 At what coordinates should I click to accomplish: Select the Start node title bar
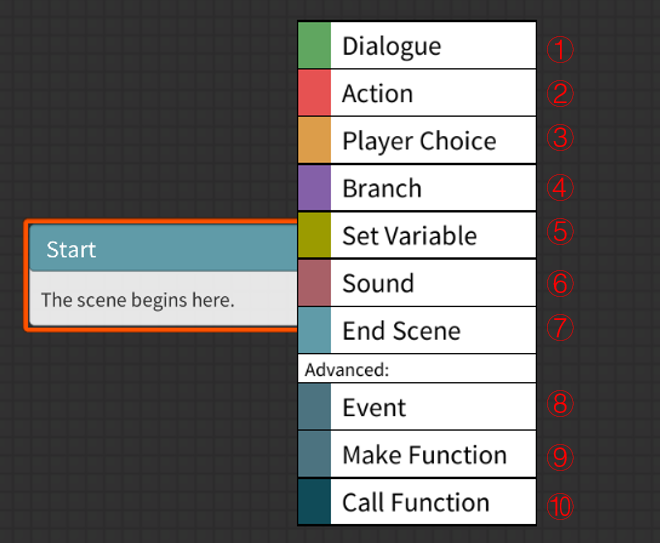click(162, 249)
